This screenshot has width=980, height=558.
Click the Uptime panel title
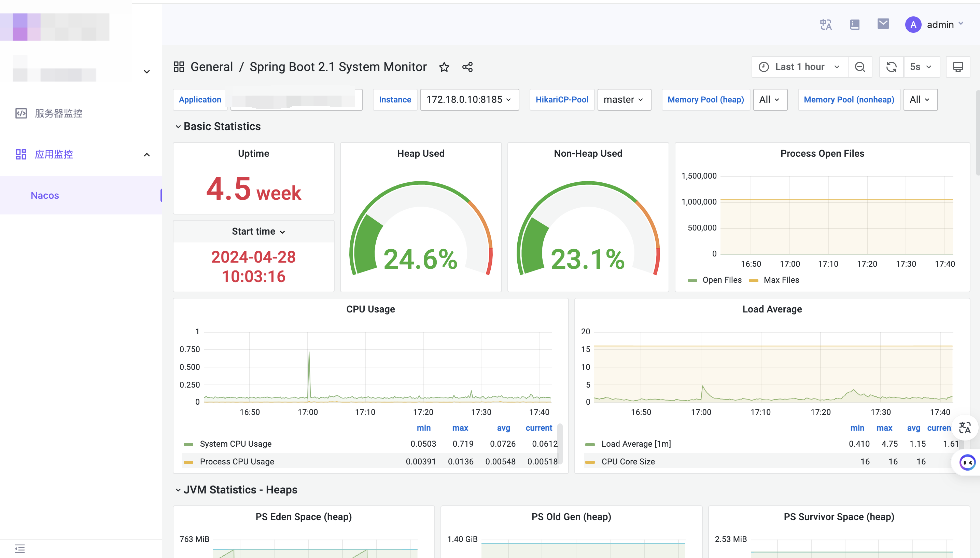253,154
